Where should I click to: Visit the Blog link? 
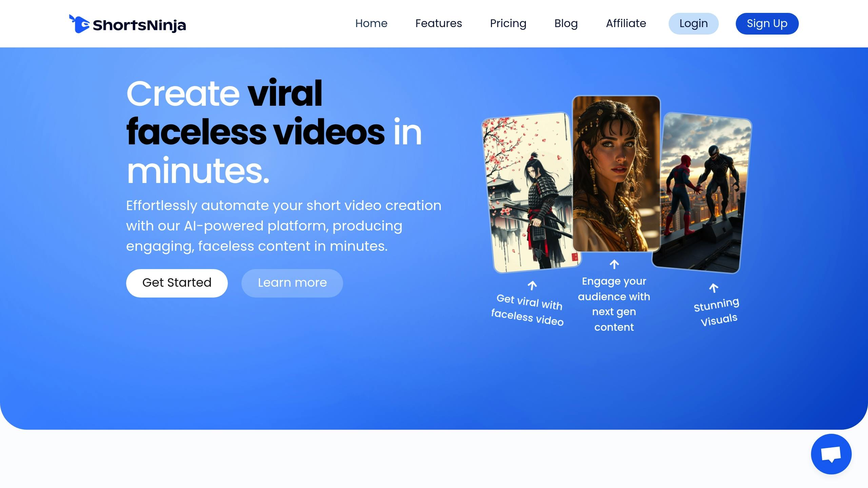pos(566,23)
